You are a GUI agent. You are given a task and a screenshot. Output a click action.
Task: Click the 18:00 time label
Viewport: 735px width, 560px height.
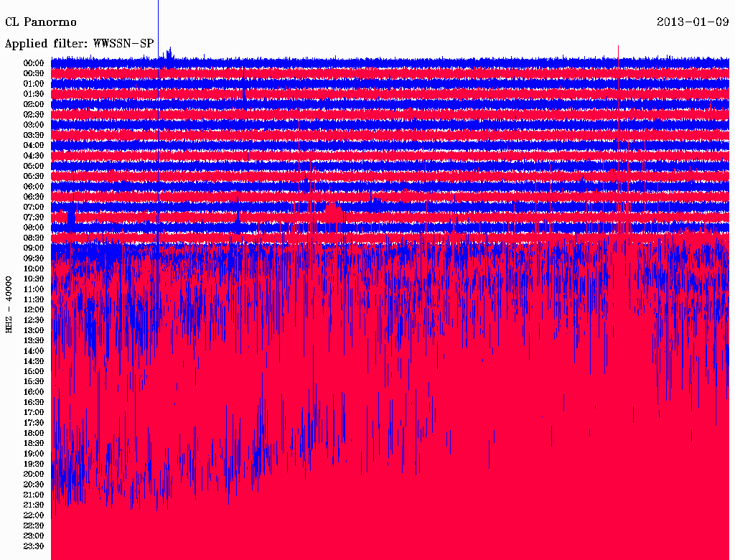tap(34, 434)
